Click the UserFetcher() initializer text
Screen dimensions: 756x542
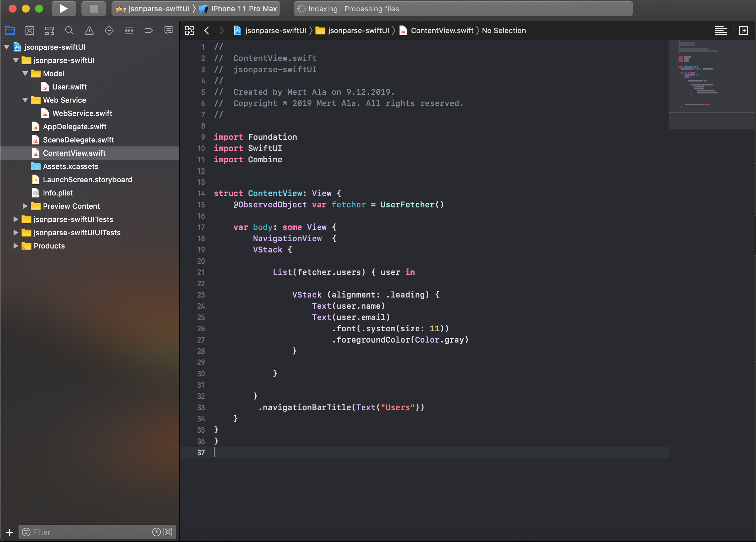click(412, 204)
